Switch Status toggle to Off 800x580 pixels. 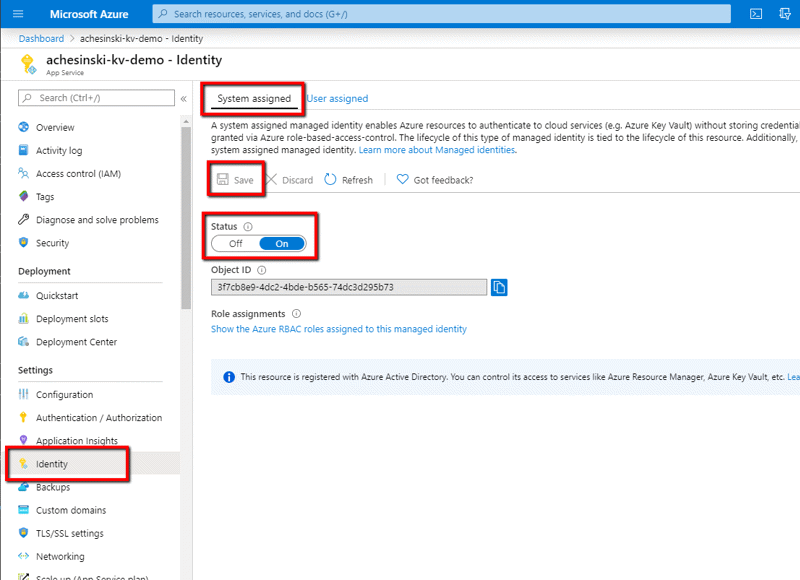click(236, 244)
